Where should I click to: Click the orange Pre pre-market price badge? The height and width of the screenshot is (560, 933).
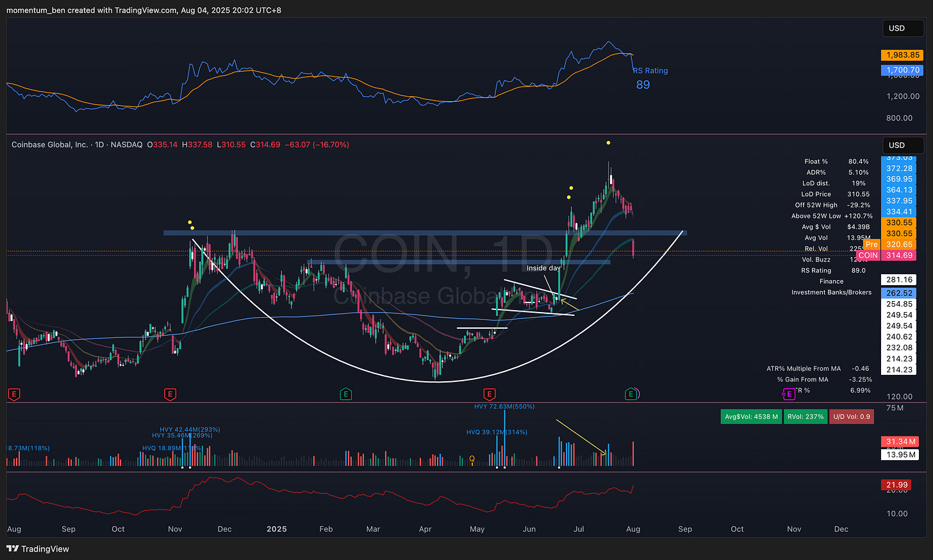click(871, 245)
